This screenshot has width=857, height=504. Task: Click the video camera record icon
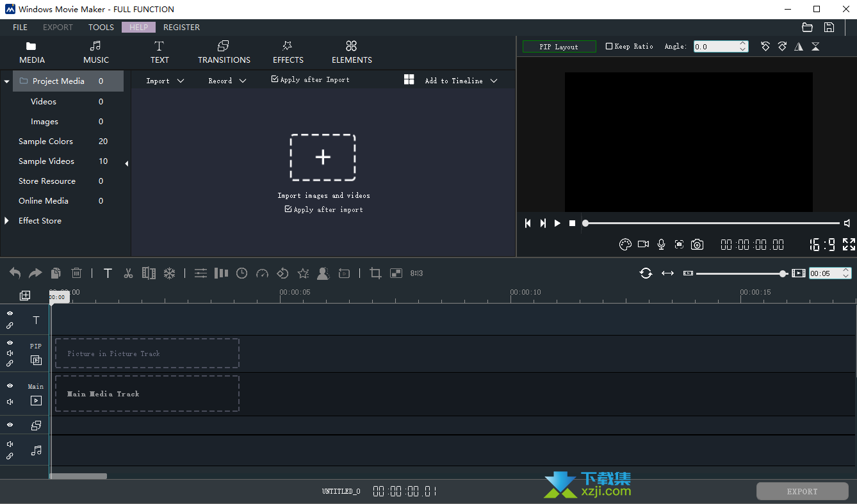point(644,244)
